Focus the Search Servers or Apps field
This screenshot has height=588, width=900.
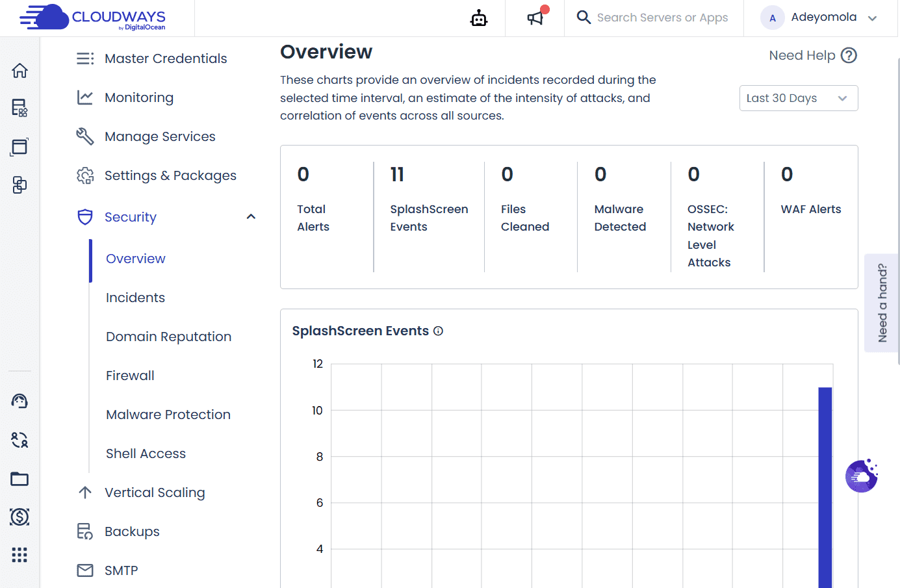(x=662, y=18)
